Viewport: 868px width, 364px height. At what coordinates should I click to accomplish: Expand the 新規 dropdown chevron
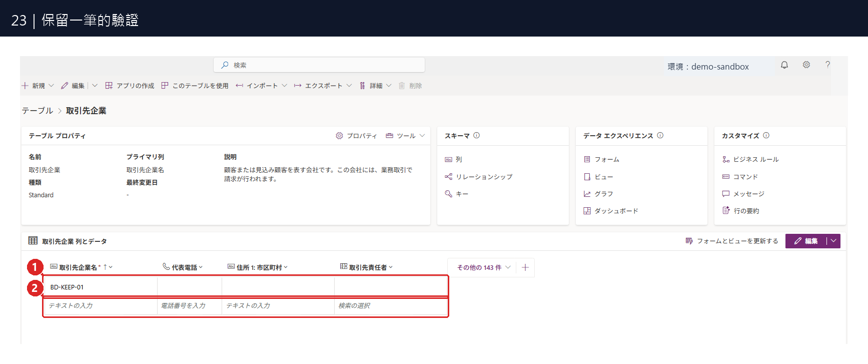tap(51, 86)
